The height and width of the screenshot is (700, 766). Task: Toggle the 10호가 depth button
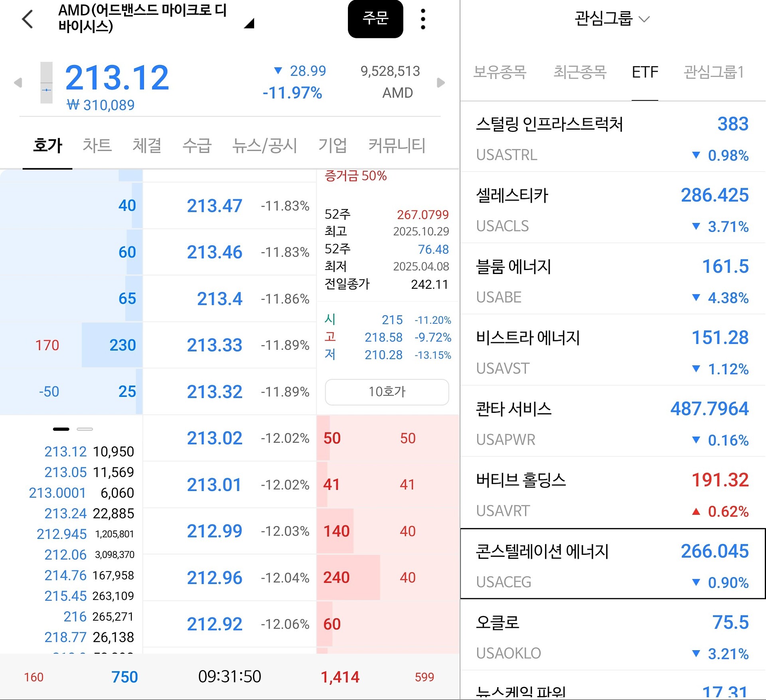[x=387, y=392]
